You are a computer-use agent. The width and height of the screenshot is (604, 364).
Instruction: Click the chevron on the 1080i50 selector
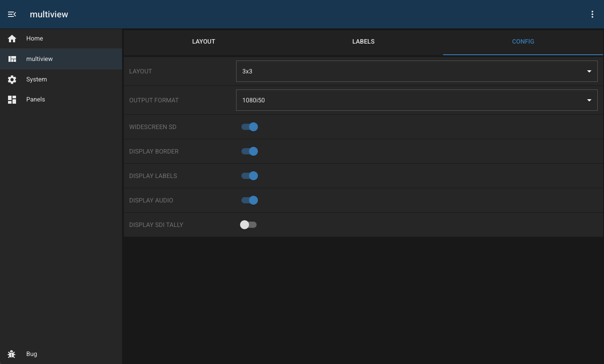pyautogui.click(x=589, y=100)
